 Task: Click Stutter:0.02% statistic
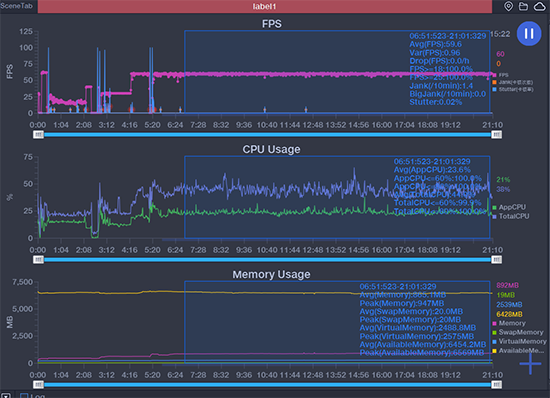(436, 102)
